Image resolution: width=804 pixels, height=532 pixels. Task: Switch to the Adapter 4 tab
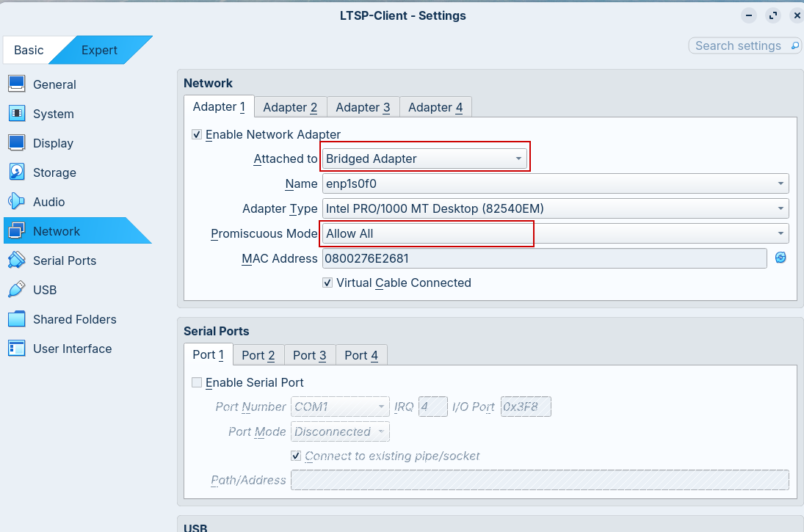(x=435, y=107)
